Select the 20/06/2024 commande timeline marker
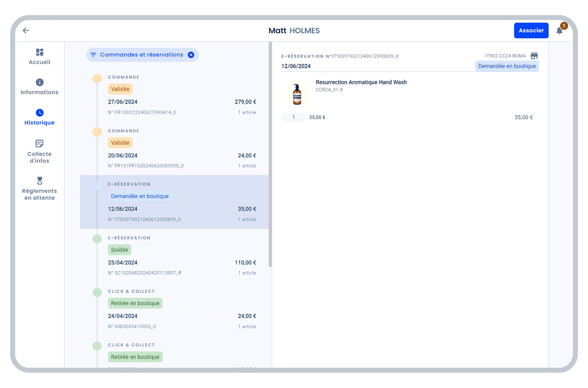The width and height of the screenshot is (588, 388). (x=97, y=132)
